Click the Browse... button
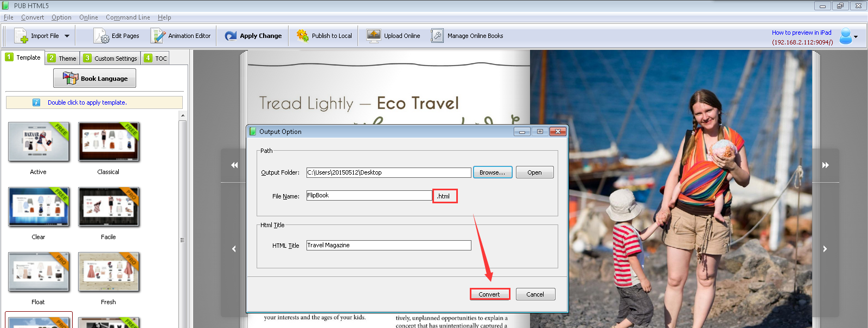This screenshot has width=868, height=328. point(493,172)
